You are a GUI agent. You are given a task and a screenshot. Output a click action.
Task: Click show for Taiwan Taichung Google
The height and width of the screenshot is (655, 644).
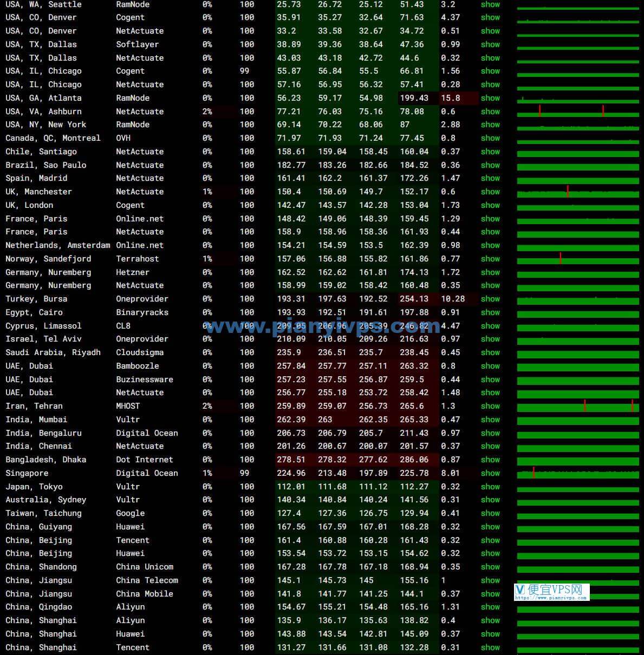point(490,513)
